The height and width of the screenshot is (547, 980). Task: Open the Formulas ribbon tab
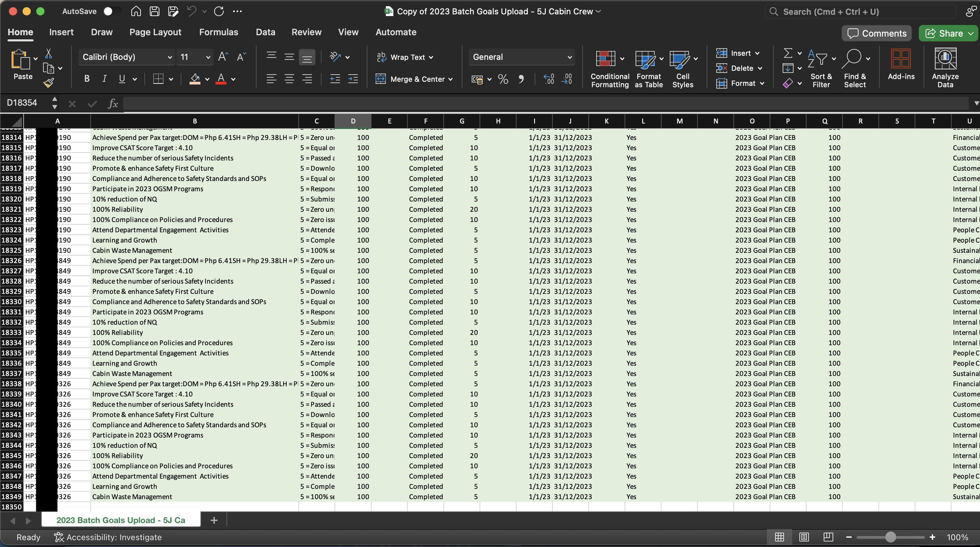218,32
